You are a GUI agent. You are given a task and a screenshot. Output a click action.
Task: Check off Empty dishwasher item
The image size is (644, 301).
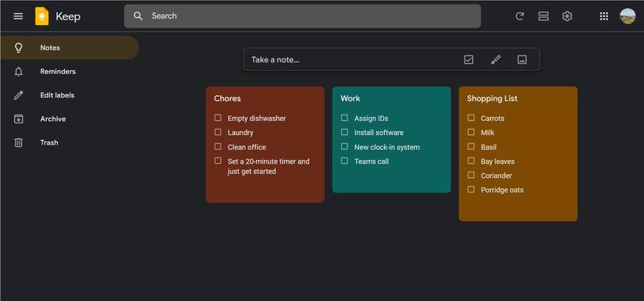[x=218, y=118]
